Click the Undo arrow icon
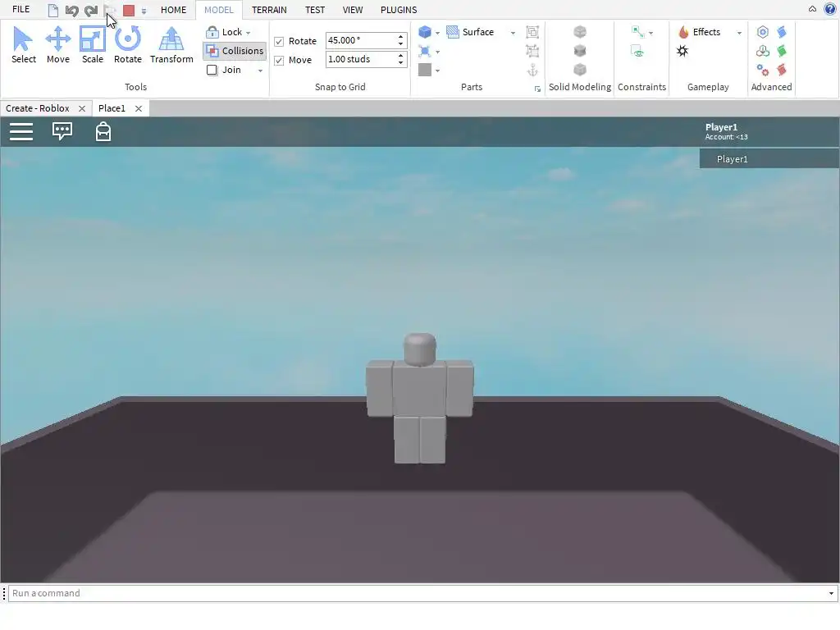The width and height of the screenshot is (840, 630). tap(72, 10)
